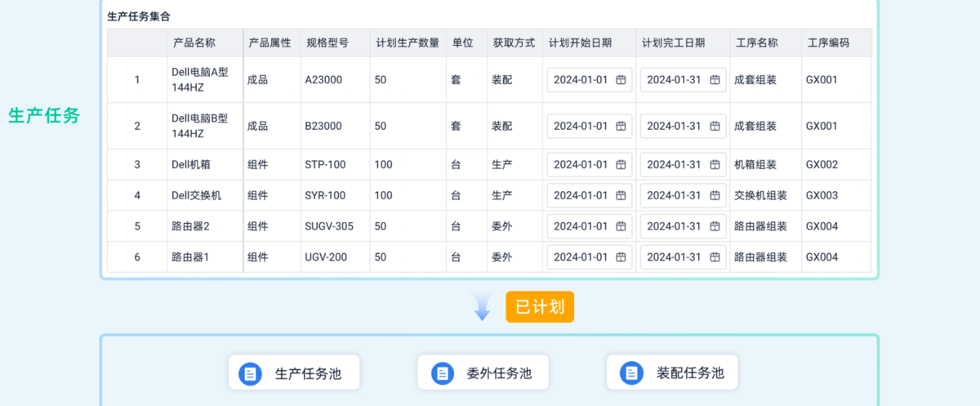This screenshot has height=406, width=980.
Task: Select start date field of row 1
Action: 590,80
